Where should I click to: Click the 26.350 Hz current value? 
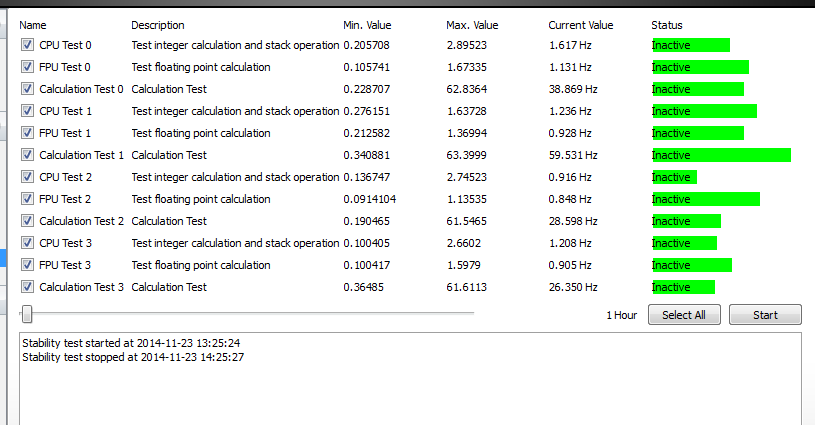tap(573, 287)
